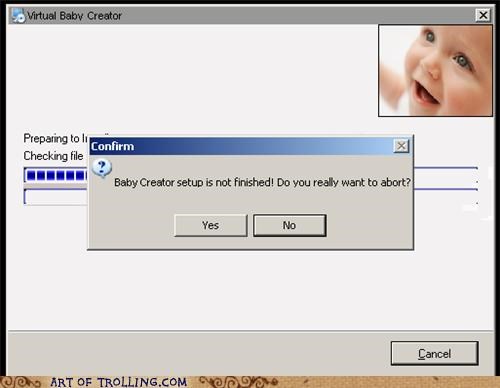Click the empty second progress bar
The image size is (500, 388).
pyautogui.click(x=55, y=197)
